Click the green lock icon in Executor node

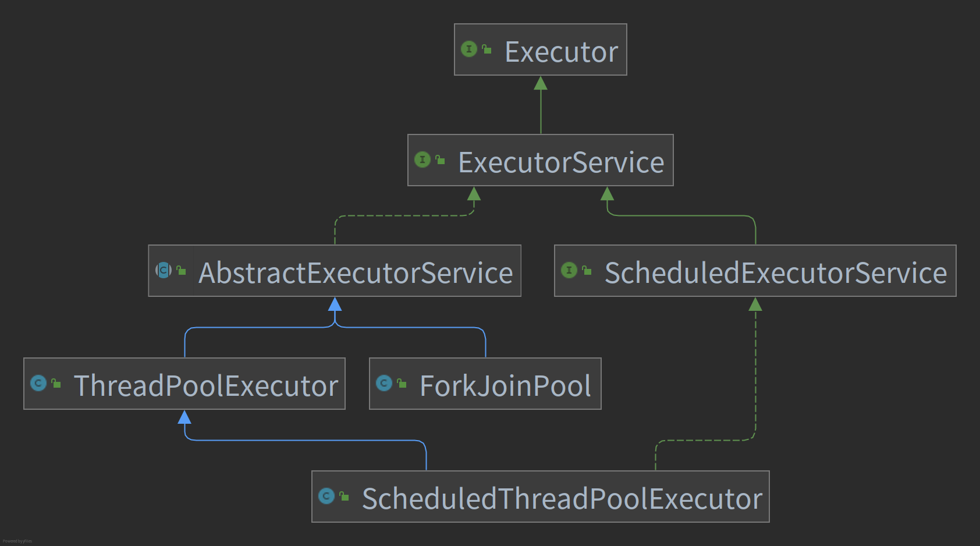[487, 49]
